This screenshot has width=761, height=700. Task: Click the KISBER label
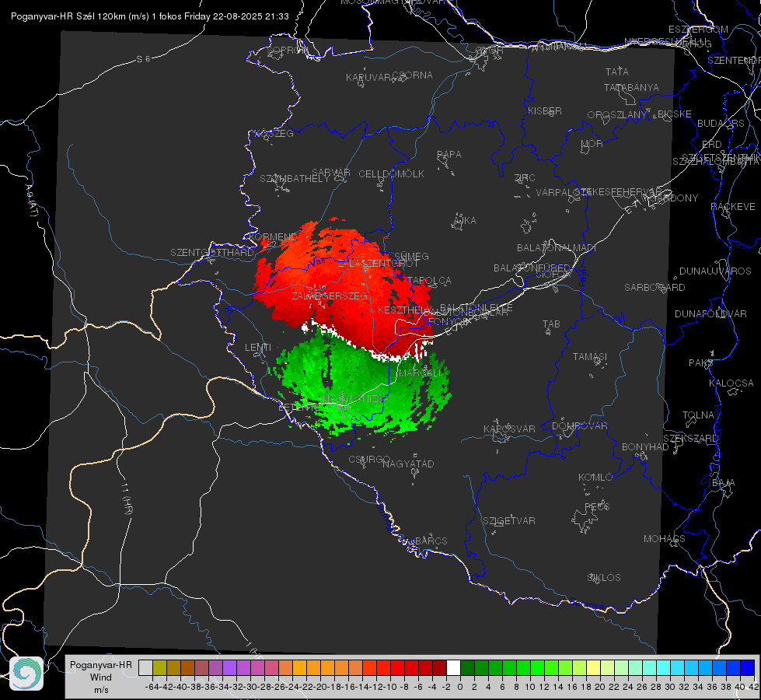coord(545,110)
